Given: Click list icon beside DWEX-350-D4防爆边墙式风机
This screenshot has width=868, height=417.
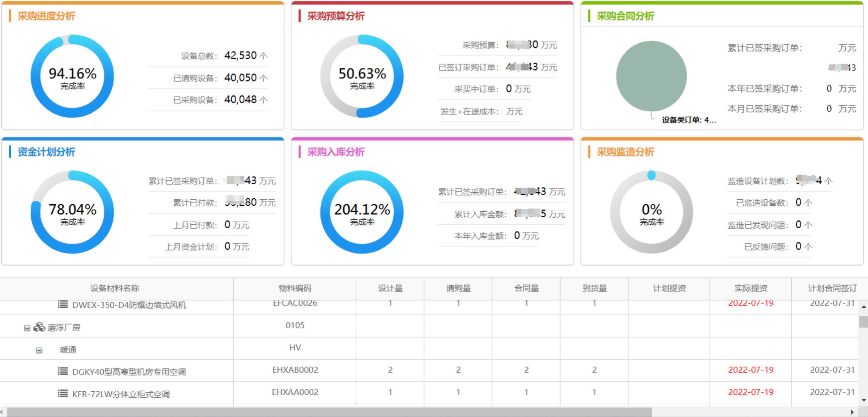Looking at the screenshot, I should pyautogui.click(x=63, y=304).
